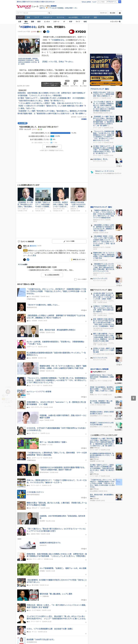
Task: Open the ChatGPT速習講座 ad banner
Action: pos(106,70)
